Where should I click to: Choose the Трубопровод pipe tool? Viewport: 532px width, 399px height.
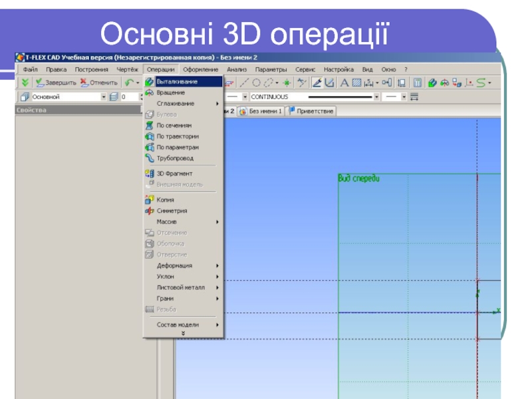(x=175, y=158)
